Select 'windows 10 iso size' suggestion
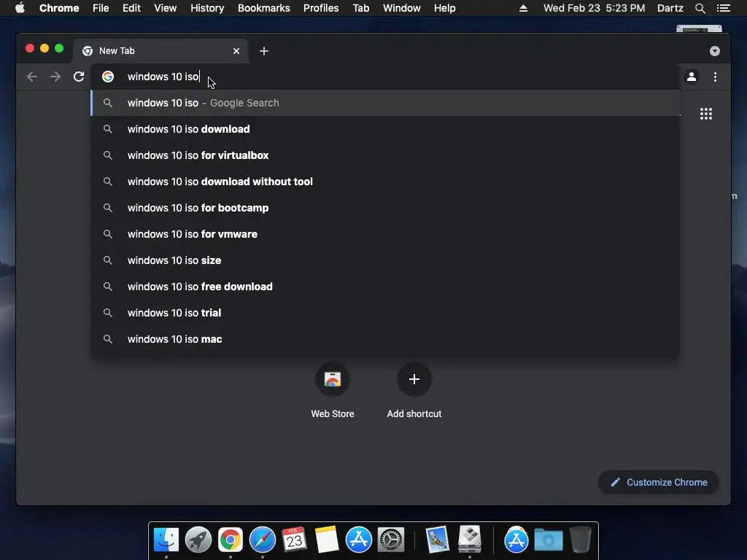The image size is (747, 560). [385, 260]
